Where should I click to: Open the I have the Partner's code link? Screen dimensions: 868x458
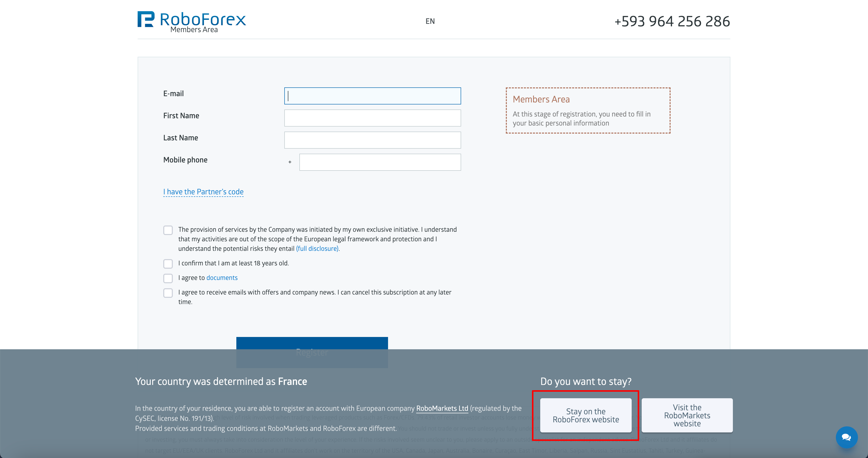click(x=203, y=192)
